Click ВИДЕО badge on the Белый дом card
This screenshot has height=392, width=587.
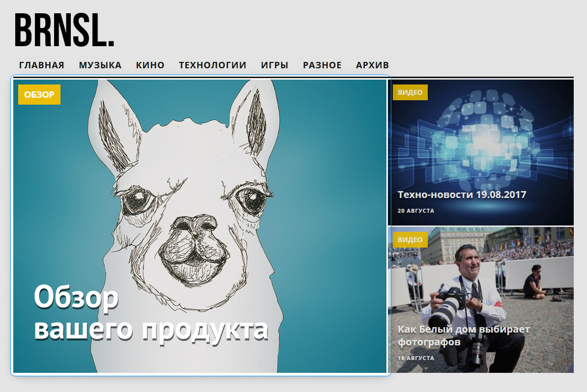click(x=410, y=240)
